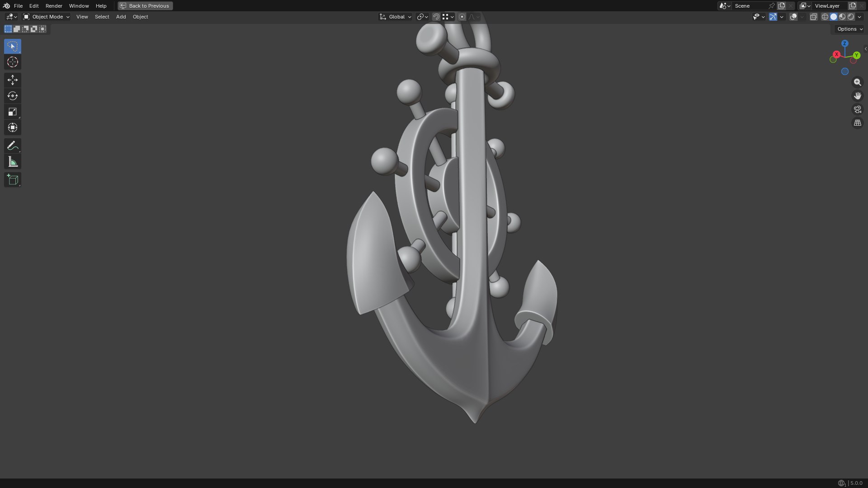Toggle the camera view icon
This screenshot has width=868, height=488.
point(857,109)
